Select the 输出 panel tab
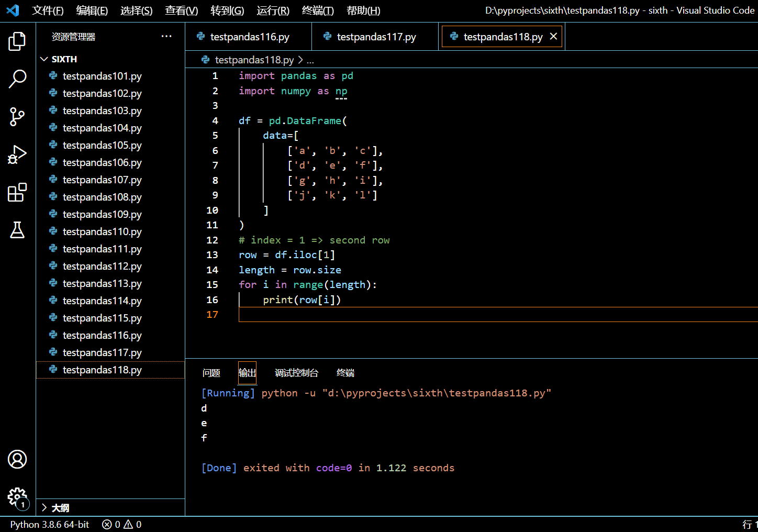 (x=247, y=373)
